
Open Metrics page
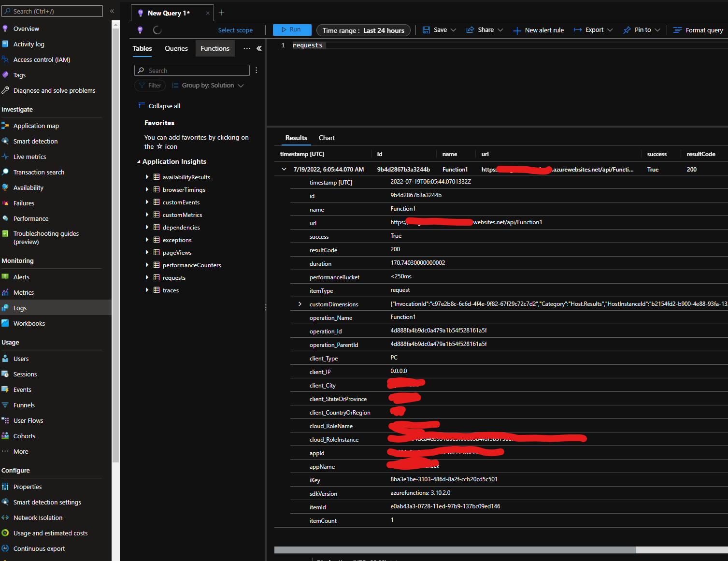(x=23, y=293)
